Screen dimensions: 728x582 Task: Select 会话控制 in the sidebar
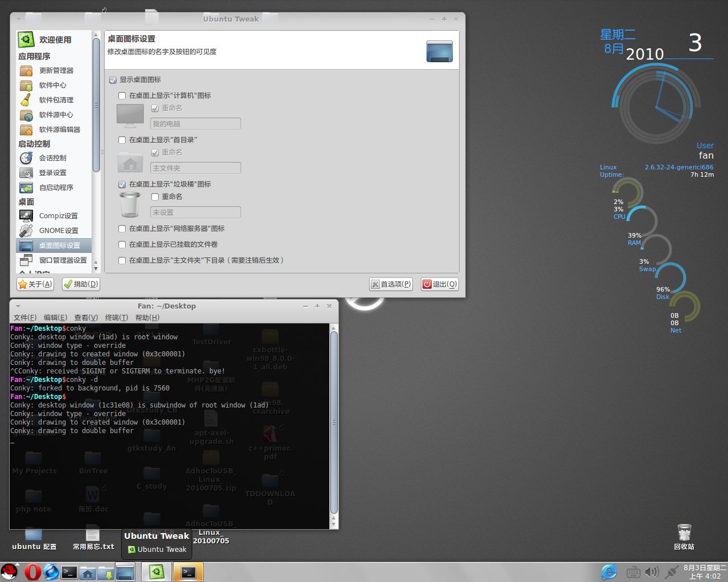click(54, 158)
